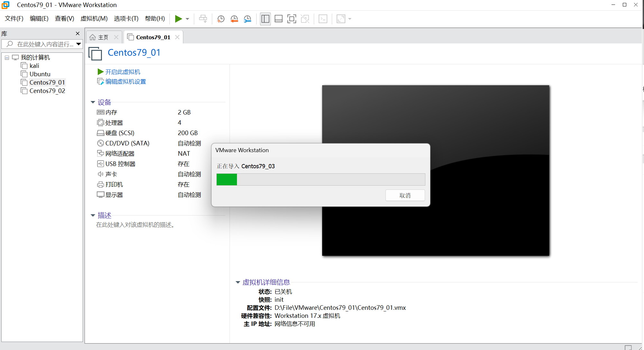644x350 pixels.
Task: Click the stretch guest display icon
Action: pyautogui.click(x=341, y=19)
